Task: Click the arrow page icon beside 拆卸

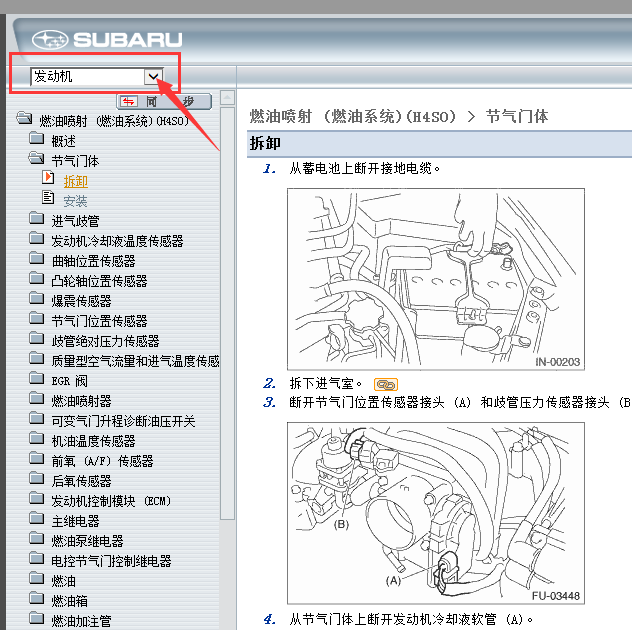Action: [48, 177]
